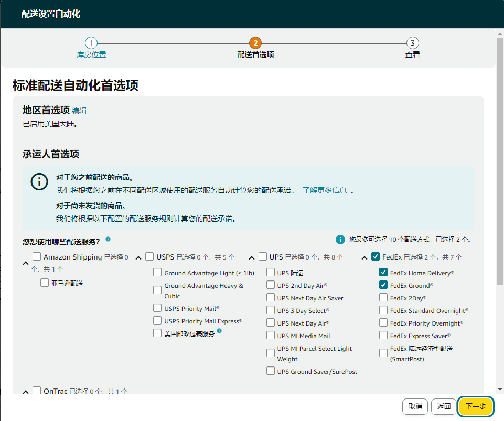Viewport: 504px width, 421px height.
Task: Collapse the USPS services list
Action: pyautogui.click(x=138, y=256)
